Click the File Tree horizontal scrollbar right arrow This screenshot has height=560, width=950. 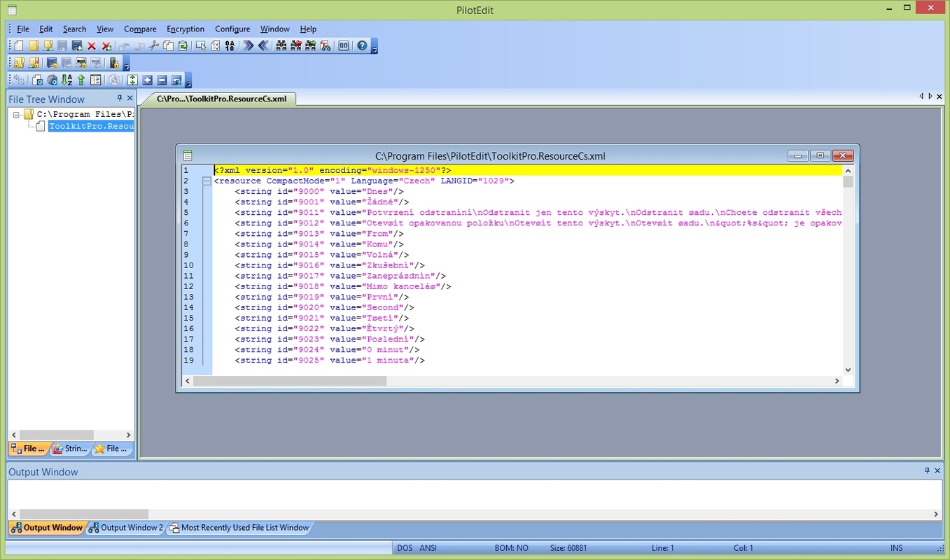pyautogui.click(x=128, y=435)
